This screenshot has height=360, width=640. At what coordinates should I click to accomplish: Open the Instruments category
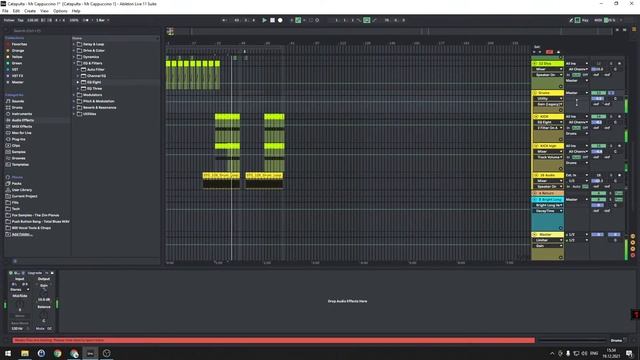pos(22,114)
